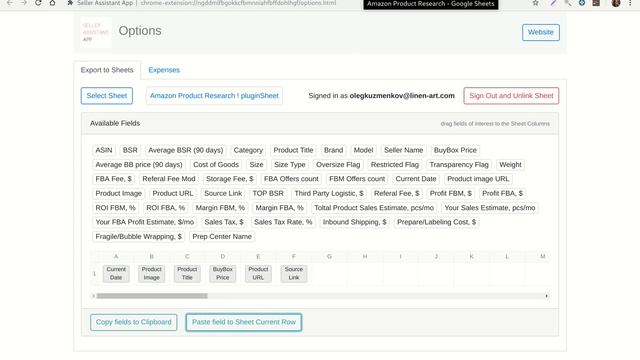Select the Size Type field
The width and height of the screenshot is (640, 360).
click(x=290, y=165)
